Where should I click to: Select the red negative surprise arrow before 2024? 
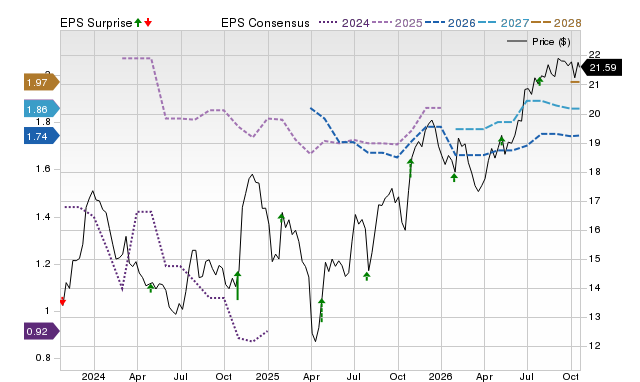click(62, 302)
